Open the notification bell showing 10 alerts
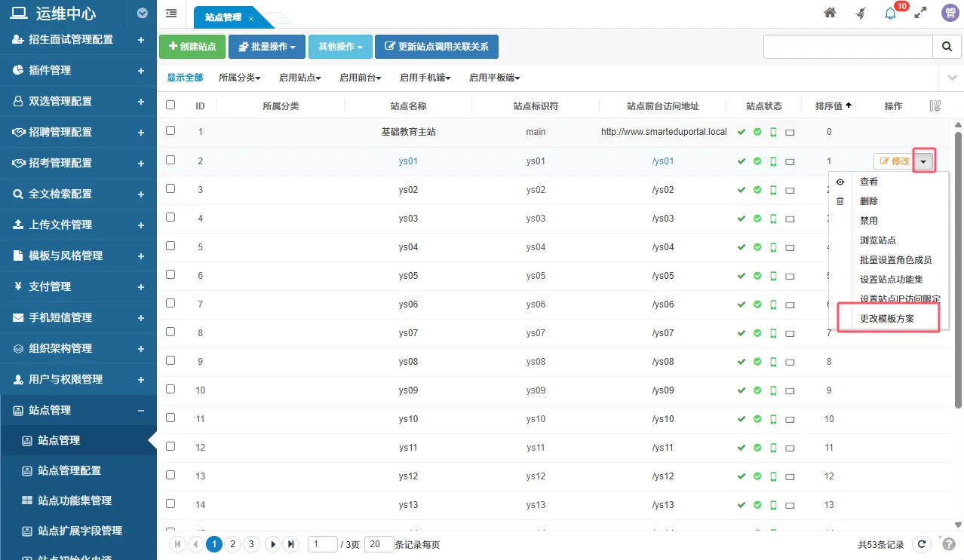 890,13
